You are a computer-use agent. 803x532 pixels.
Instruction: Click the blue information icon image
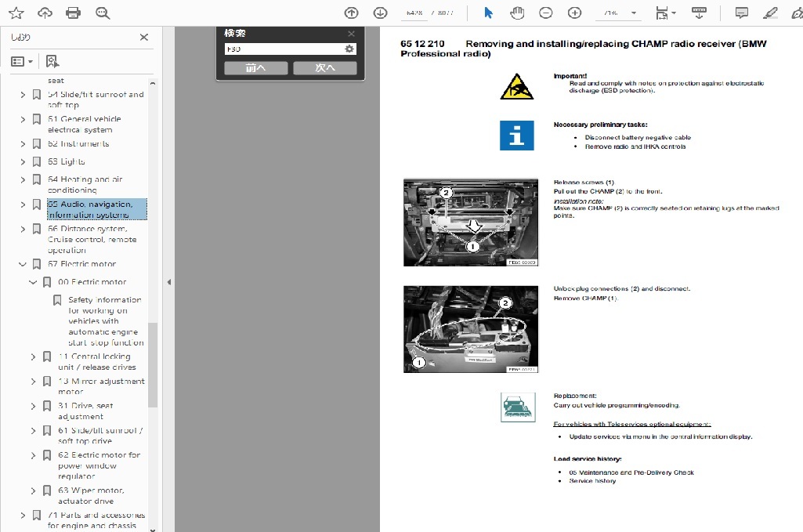(517, 136)
